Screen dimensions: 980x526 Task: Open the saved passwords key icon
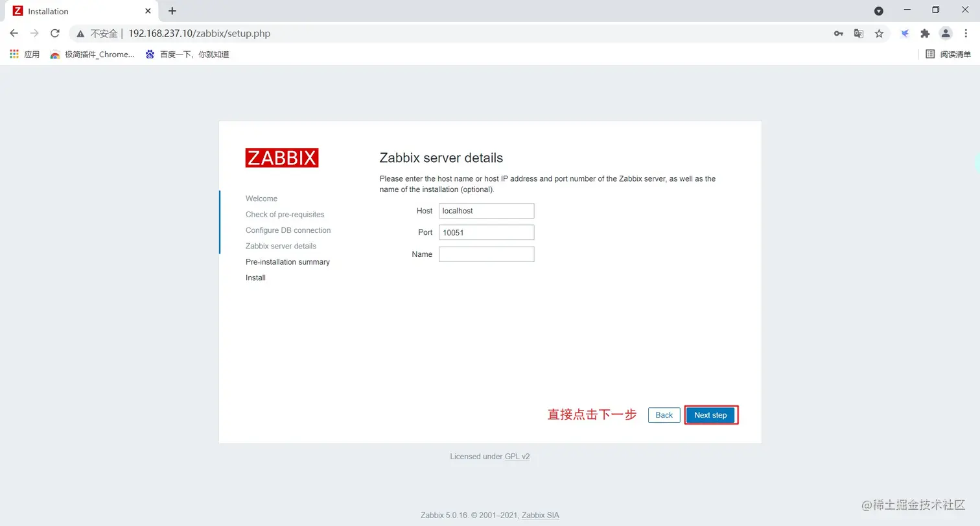pos(838,34)
